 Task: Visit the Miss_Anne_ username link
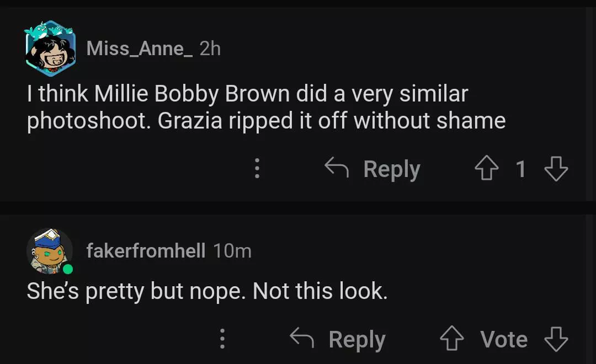point(139,49)
